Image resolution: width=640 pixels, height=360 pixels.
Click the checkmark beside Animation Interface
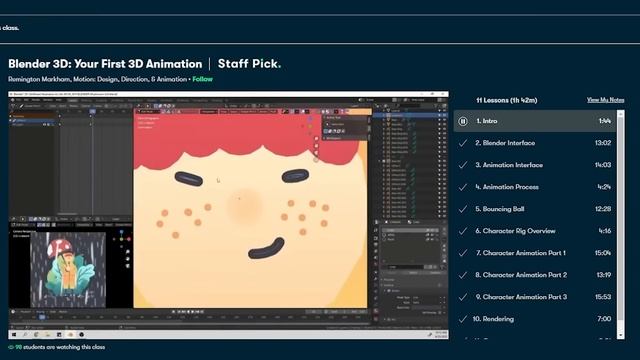click(x=463, y=165)
